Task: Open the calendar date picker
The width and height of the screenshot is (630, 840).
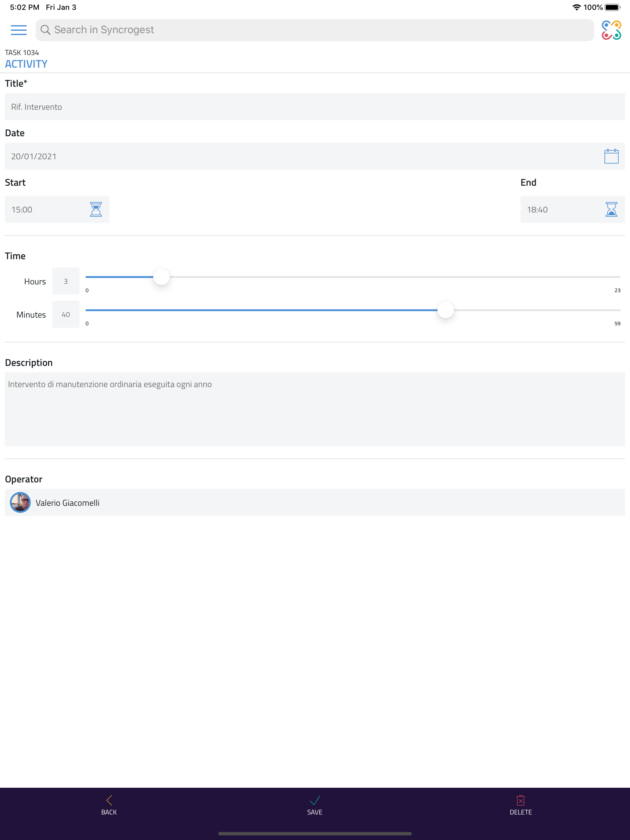Action: (611, 156)
